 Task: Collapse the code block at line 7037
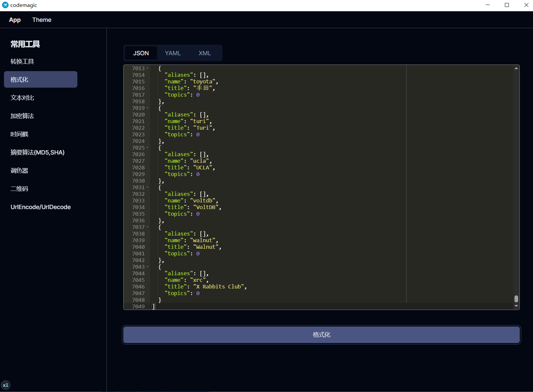147,227
